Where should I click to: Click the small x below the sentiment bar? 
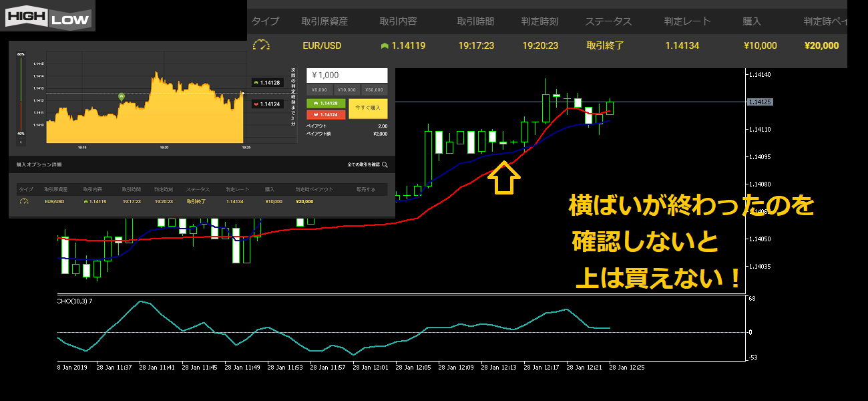click(21, 142)
